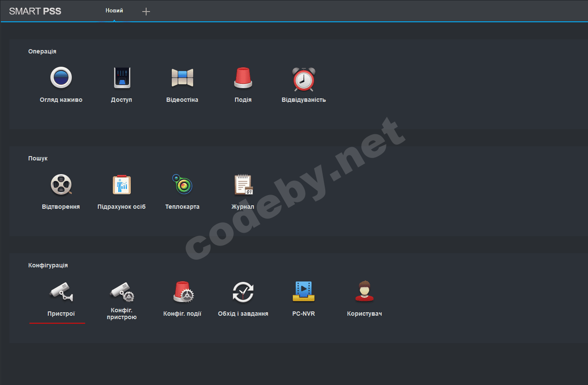This screenshot has height=385, width=588.
Task: Open the Огляд наживо live view icon
Action: 61,77
